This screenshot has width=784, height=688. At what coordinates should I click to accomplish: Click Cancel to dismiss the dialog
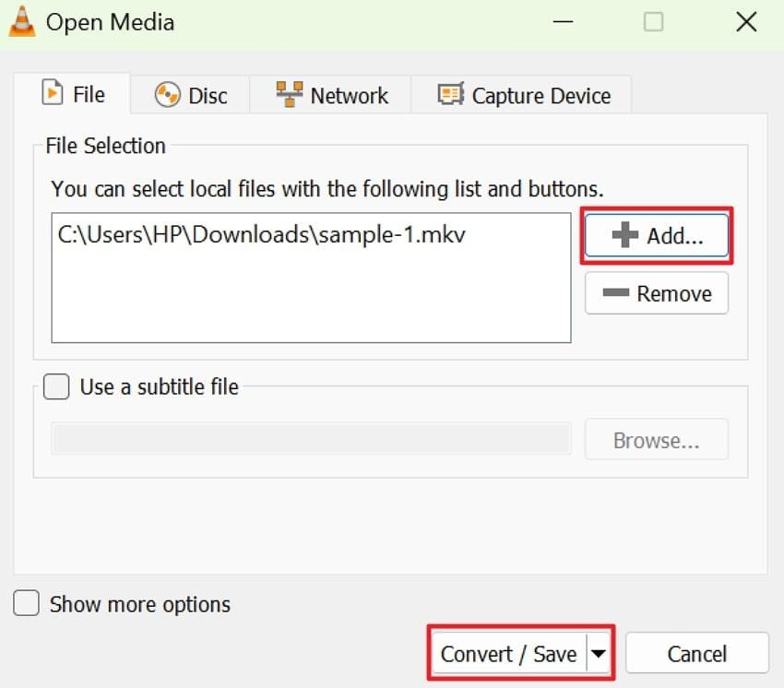tap(697, 653)
